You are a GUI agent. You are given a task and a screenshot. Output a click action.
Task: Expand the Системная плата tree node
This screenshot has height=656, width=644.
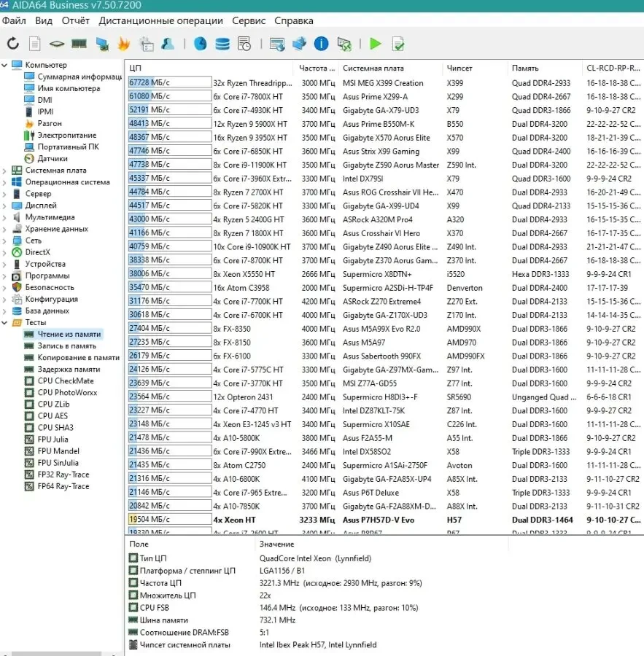[x=5, y=171]
